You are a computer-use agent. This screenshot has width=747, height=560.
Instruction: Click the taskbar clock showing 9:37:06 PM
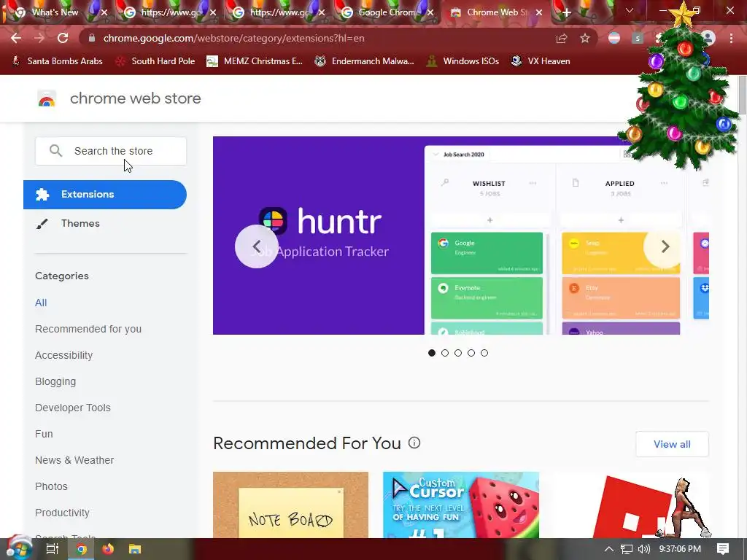[x=680, y=549]
